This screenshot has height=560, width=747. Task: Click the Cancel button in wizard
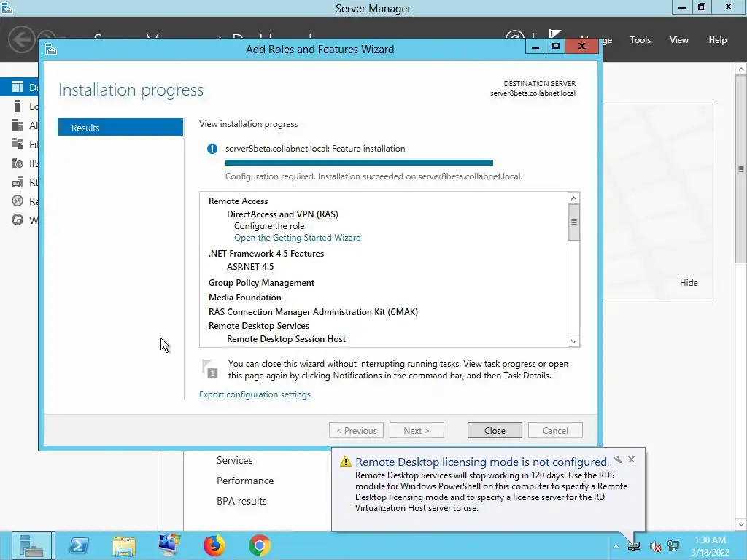(x=555, y=430)
